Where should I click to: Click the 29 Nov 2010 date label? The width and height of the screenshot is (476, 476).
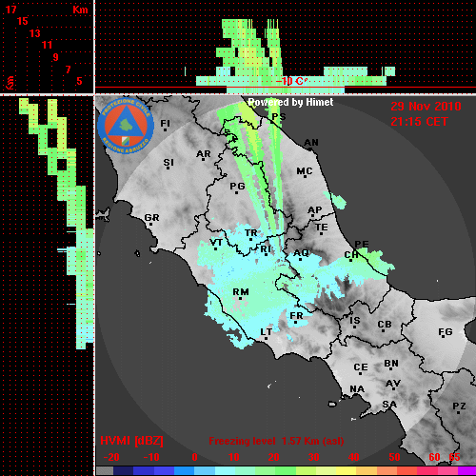(x=426, y=107)
